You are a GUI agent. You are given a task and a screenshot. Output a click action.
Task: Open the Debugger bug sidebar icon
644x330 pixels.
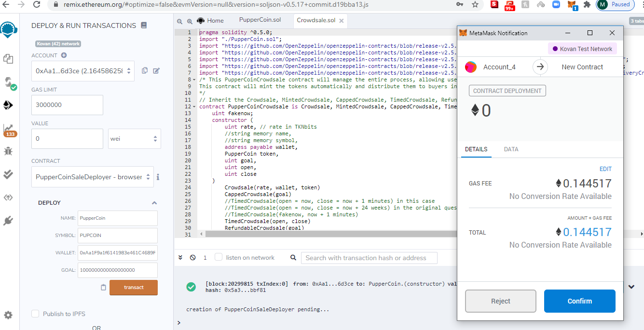click(x=8, y=151)
